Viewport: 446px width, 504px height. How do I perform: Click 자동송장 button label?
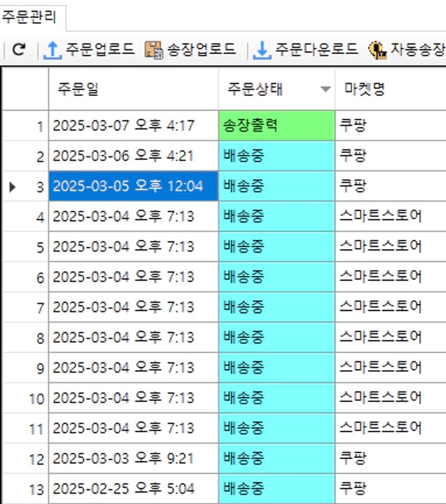(418, 49)
